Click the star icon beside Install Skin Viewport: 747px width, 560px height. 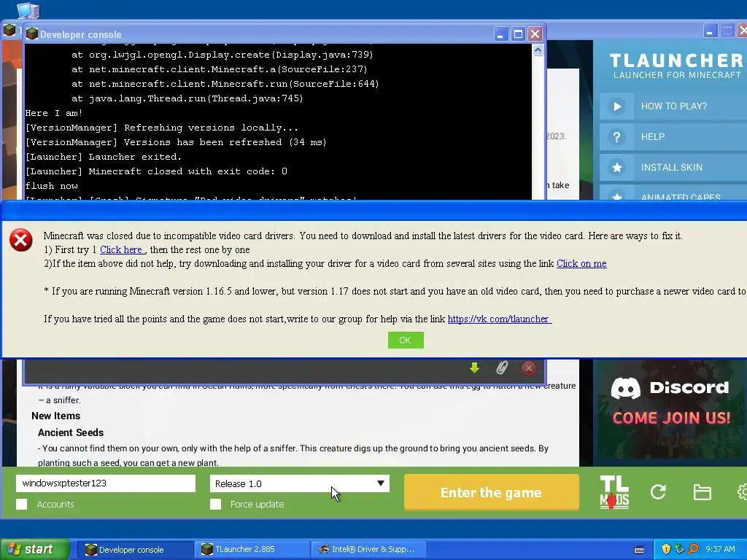617,167
